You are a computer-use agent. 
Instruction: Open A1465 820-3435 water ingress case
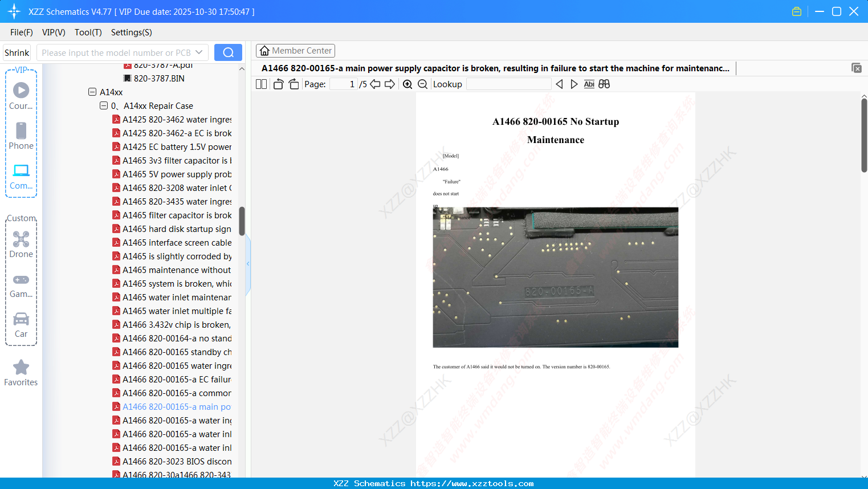click(172, 201)
